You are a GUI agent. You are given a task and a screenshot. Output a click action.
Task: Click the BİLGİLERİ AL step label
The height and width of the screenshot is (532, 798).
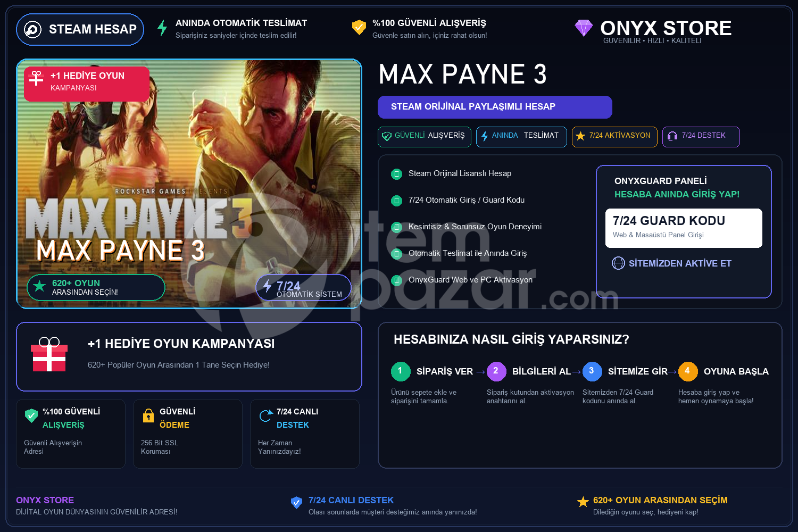pos(542,371)
